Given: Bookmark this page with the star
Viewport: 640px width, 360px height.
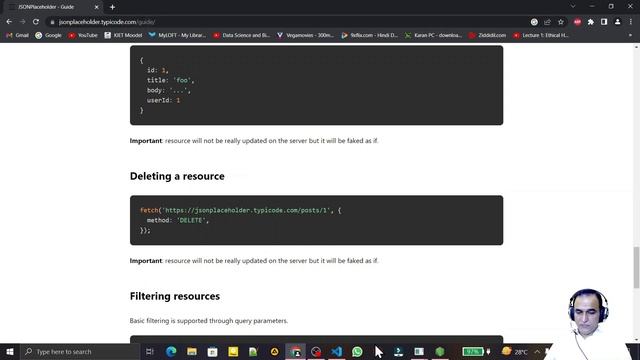Looking at the screenshot, I should (561, 22).
